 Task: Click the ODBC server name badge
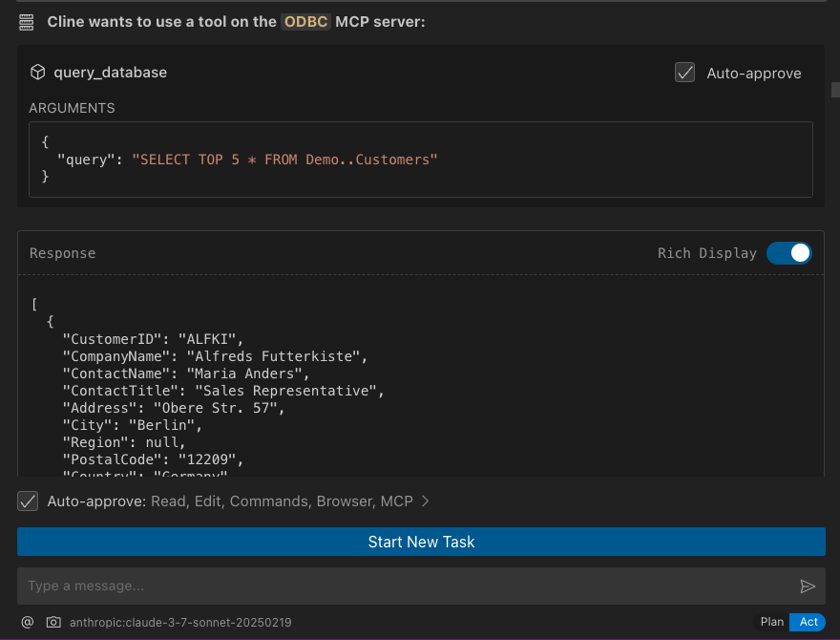coord(306,21)
